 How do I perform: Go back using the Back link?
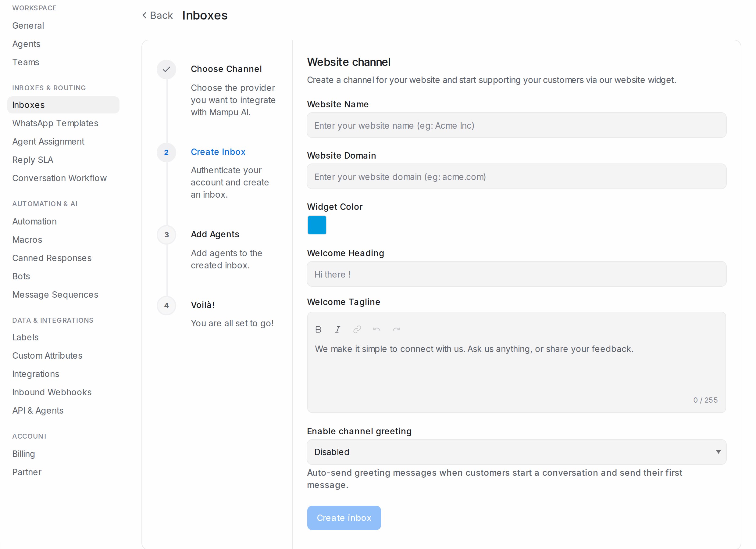point(158,15)
